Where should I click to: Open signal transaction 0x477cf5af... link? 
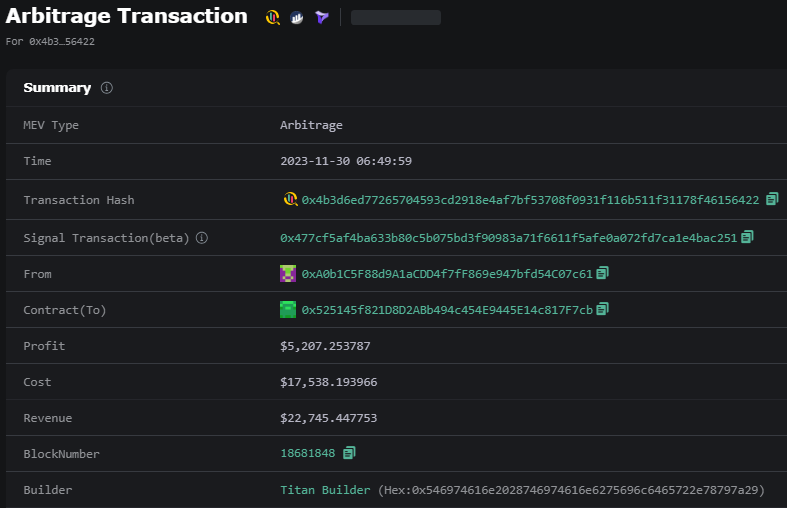click(508, 238)
